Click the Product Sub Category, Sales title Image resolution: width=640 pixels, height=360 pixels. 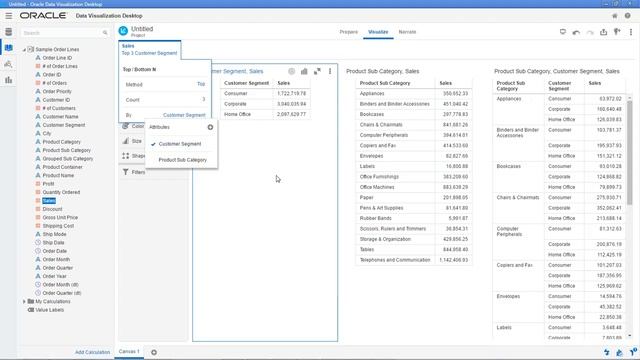pos(382,71)
